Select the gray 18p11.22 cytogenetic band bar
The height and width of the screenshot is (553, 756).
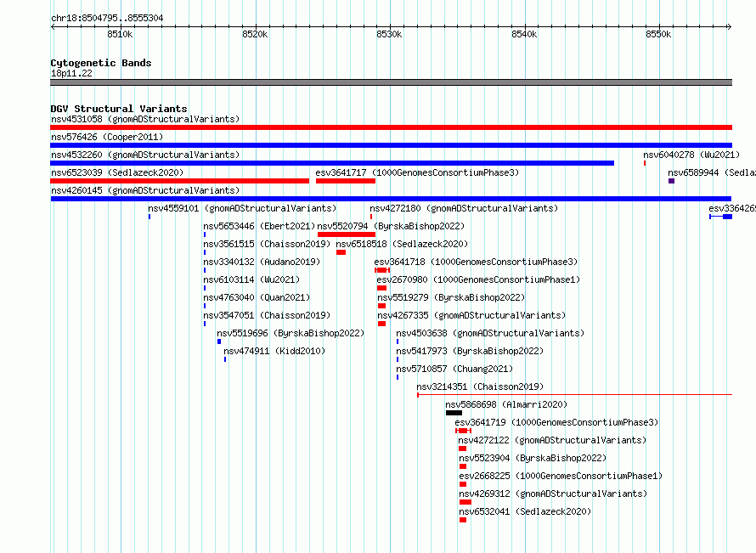click(x=391, y=82)
